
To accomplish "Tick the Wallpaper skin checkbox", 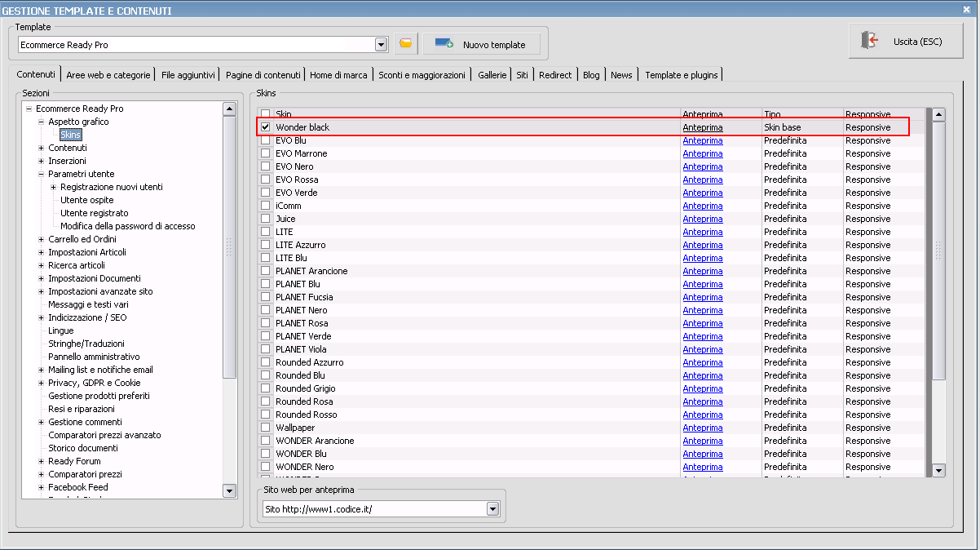I will point(265,428).
